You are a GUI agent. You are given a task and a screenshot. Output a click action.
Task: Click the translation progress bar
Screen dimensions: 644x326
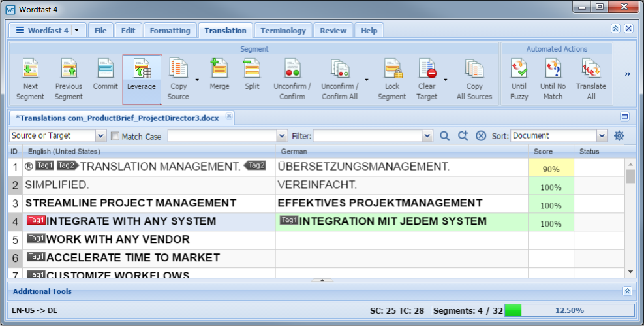[569, 310]
